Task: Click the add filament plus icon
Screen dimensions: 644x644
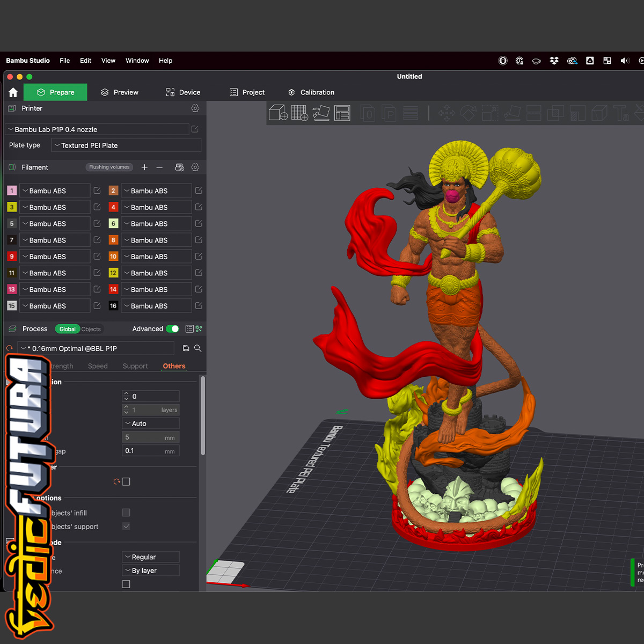Action: pyautogui.click(x=144, y=167)
